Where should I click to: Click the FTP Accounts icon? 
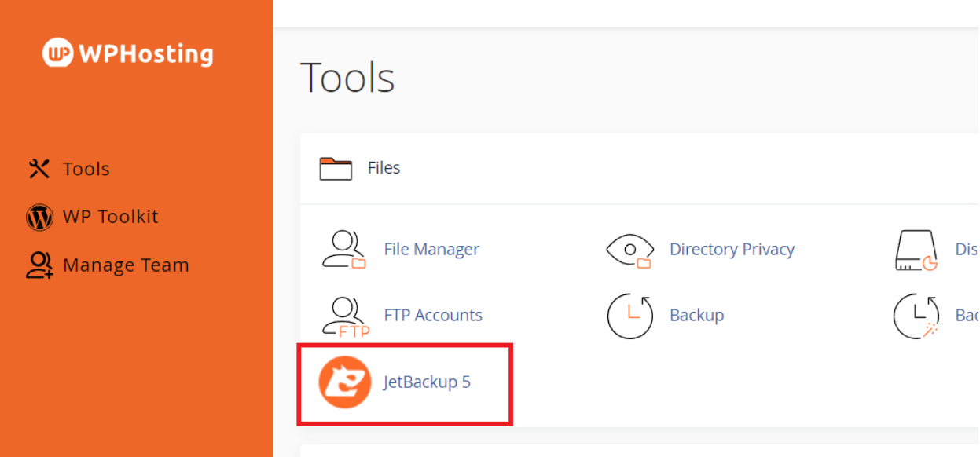click(x=345, y=316)
